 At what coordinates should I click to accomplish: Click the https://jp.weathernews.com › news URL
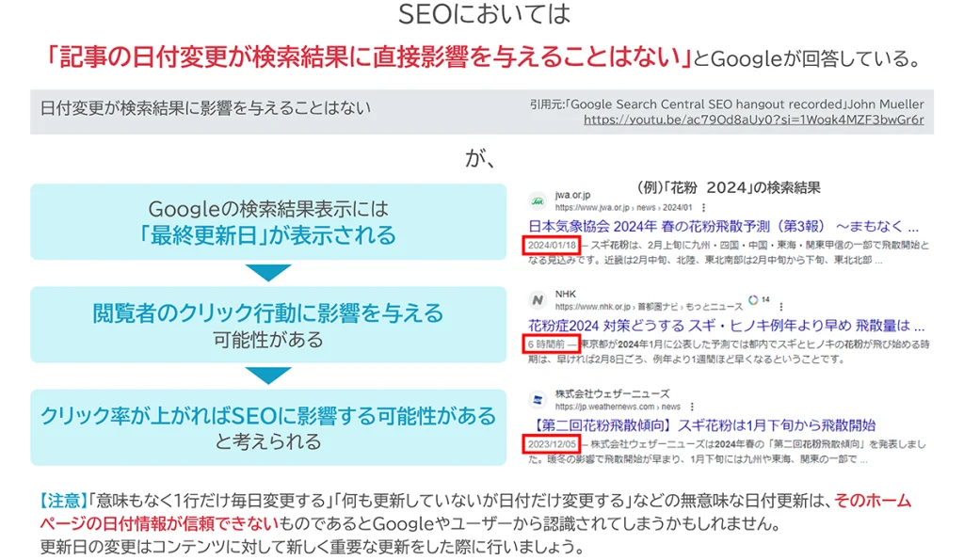coord(618,407)
